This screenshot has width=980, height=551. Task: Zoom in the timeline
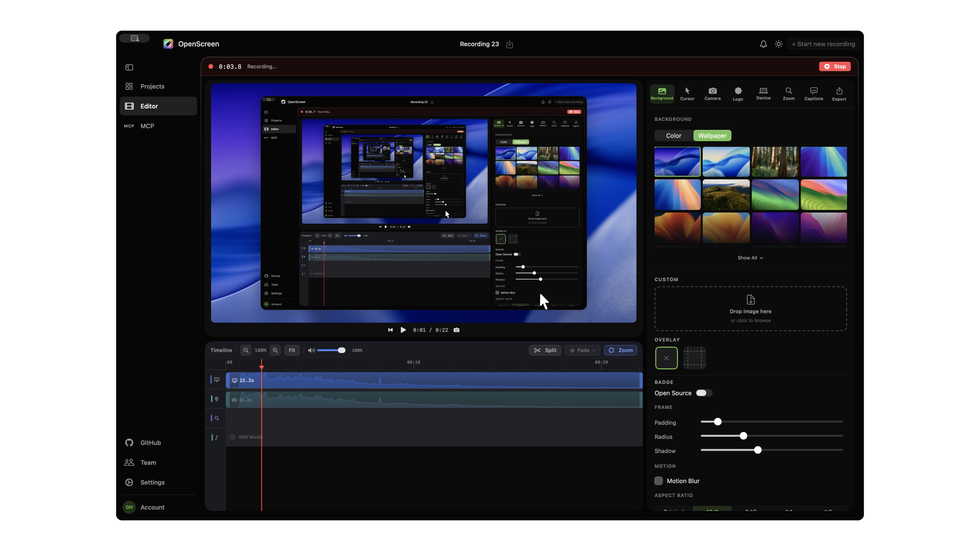coord(275,350)
